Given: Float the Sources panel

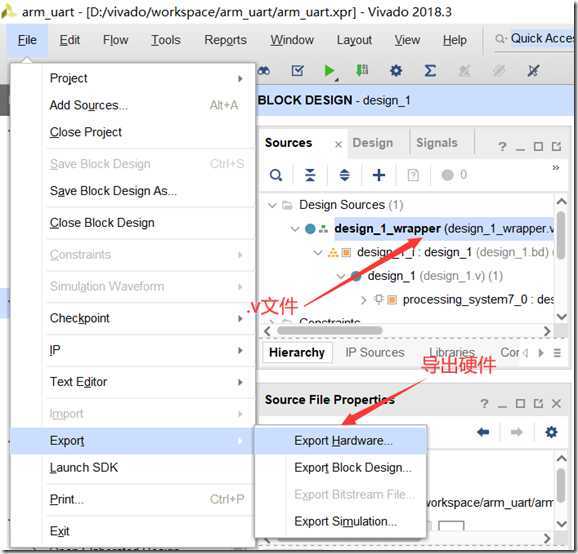Looking at the screenshot, I should [556, 147].
